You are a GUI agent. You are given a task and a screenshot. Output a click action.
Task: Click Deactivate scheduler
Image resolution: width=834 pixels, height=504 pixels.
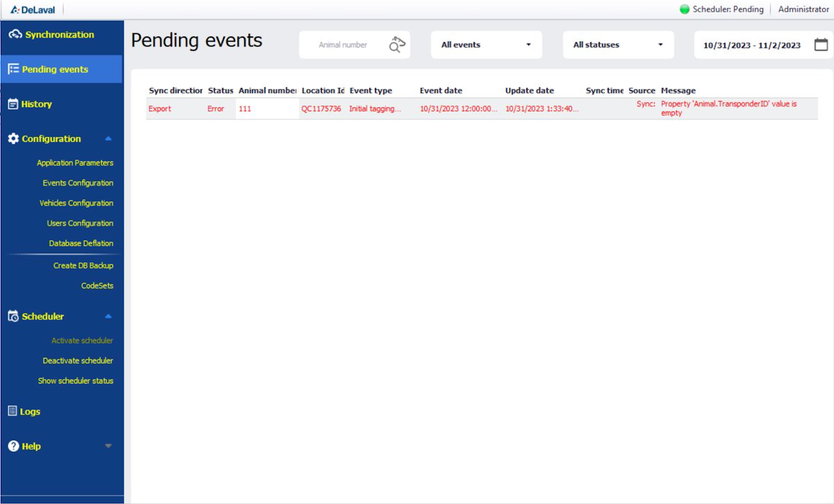78,361
